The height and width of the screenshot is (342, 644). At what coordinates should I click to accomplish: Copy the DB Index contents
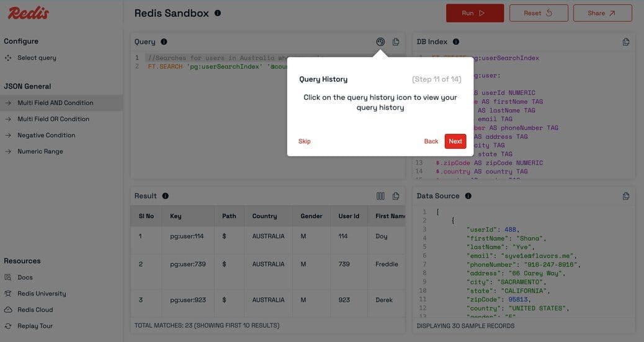[x=626, y=42]
